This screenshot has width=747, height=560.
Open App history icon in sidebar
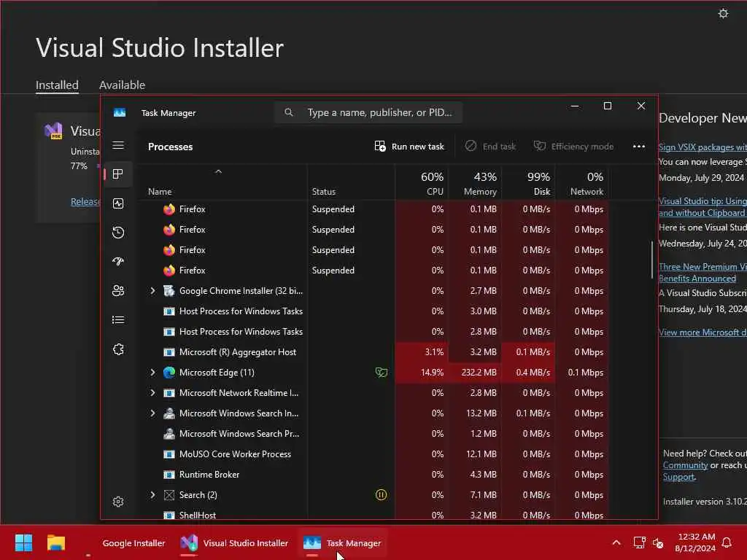pyautogui.click(x=118, y=233)
